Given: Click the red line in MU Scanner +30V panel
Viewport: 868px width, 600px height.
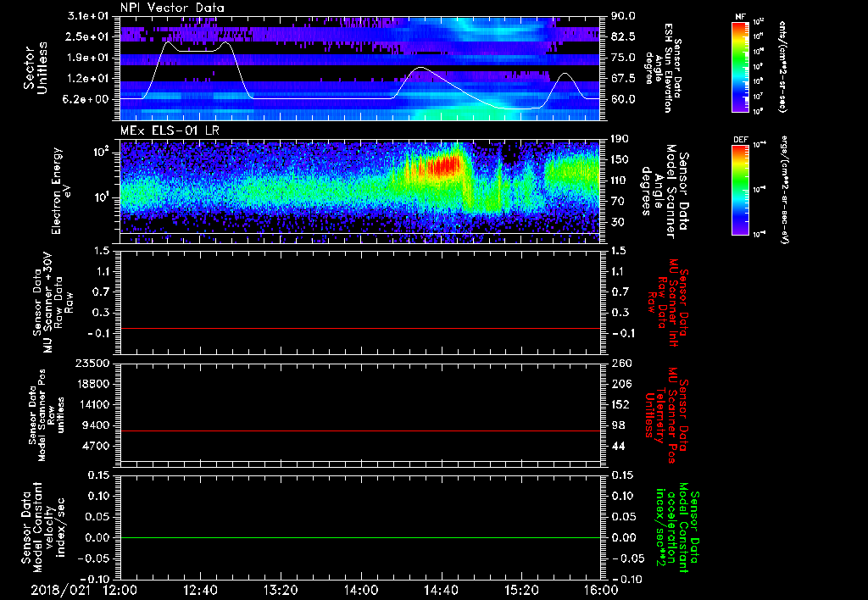Looking at the screenshot, I should pyautogui.click(x=360, y=328).
